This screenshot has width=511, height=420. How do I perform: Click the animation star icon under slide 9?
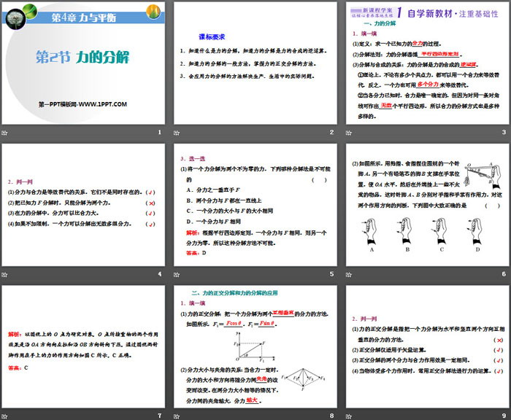[x=349, y=416]
